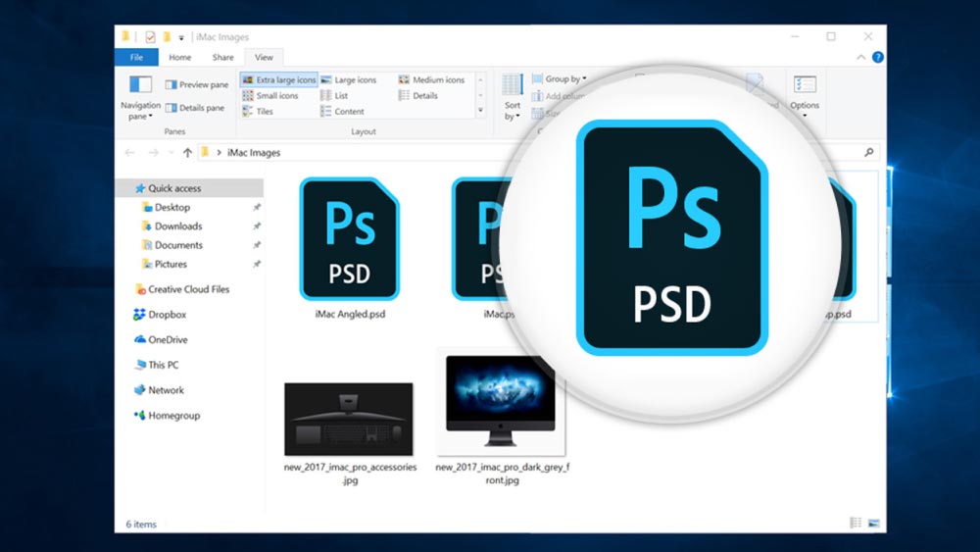980x552 pixels.
Task: Open the Navigation pane dropdown
Action: pyautogui.click(x=140, y=98)
